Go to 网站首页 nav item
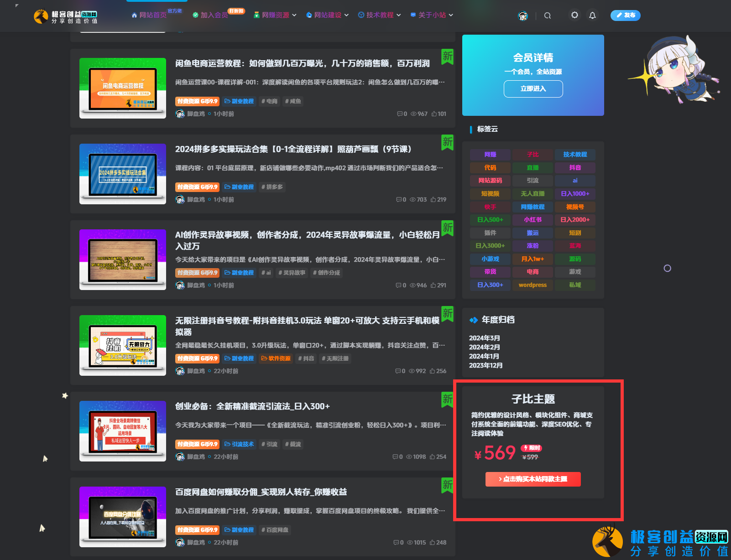The width and height of the screenshot is (731, 560). click(149, 15)
